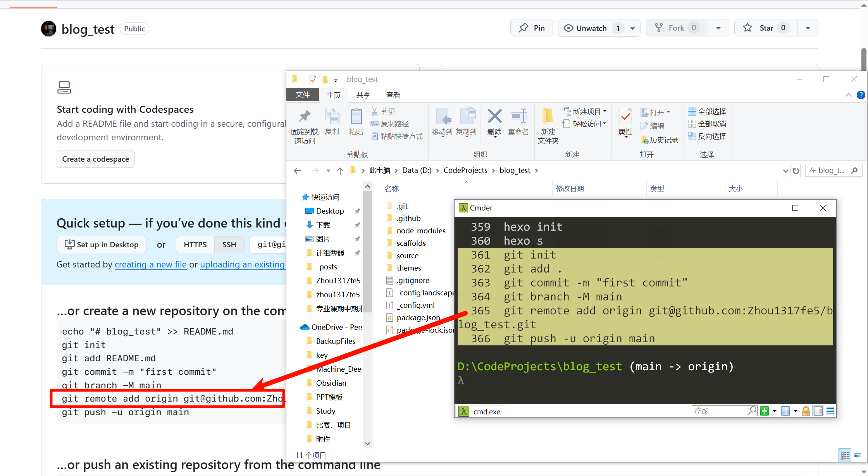Viewport: 868px width, 476px height.
Task: Select Desktop in Quick access
Action: (330, 211)
